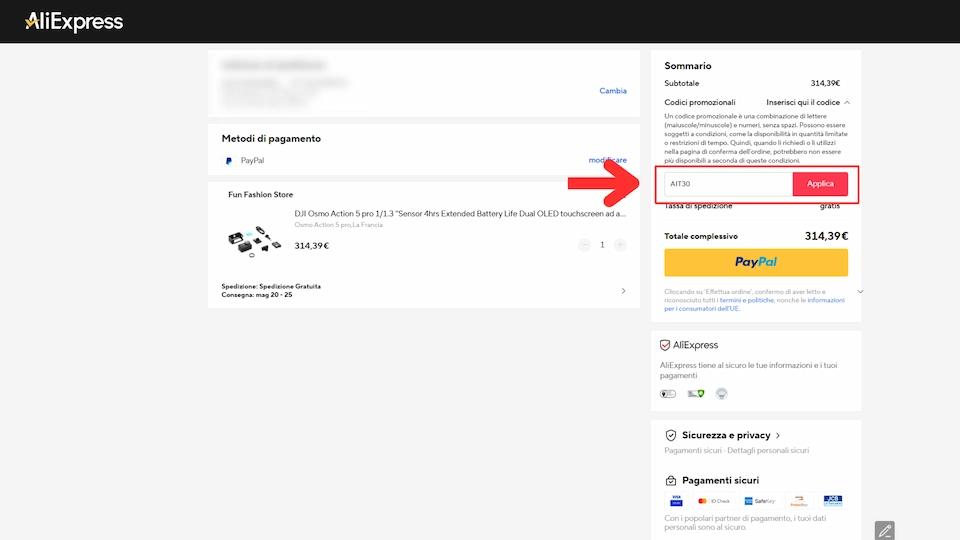The height and width of the screenshot is (540, 960).
Task: Click the Subtotale 314,39€ value
Action: coord(825,83)
